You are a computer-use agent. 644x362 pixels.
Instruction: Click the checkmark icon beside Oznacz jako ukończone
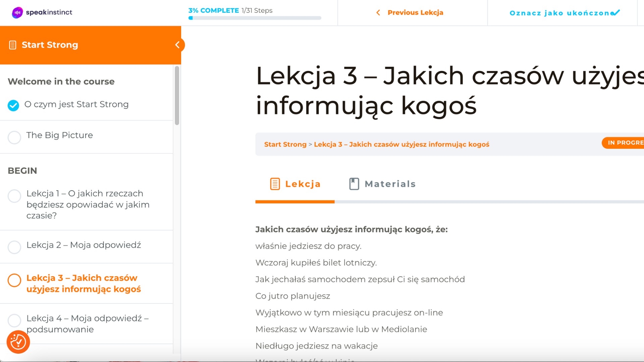pyautogui.click(x=616, y=13)
